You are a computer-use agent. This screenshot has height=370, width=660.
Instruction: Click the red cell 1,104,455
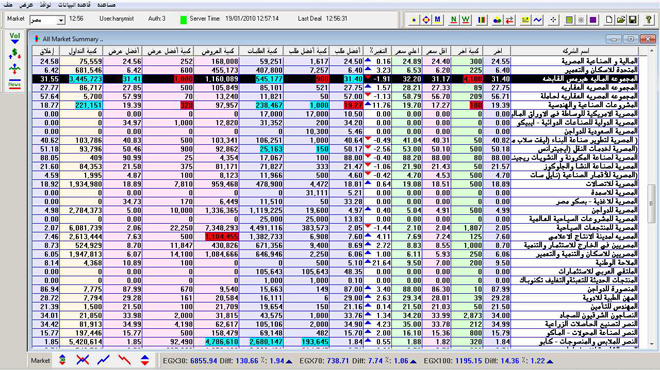(x=221, y=237)
